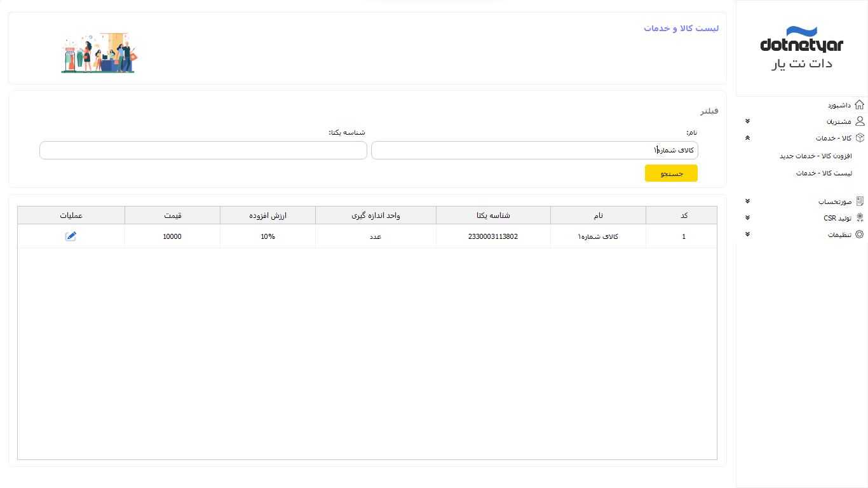Expand the مشتریان menu chevron

click(747, 121)
